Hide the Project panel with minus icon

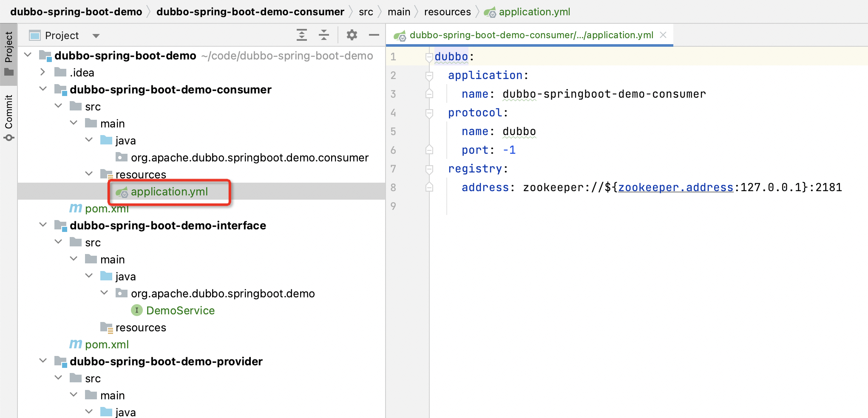point(374,35)
